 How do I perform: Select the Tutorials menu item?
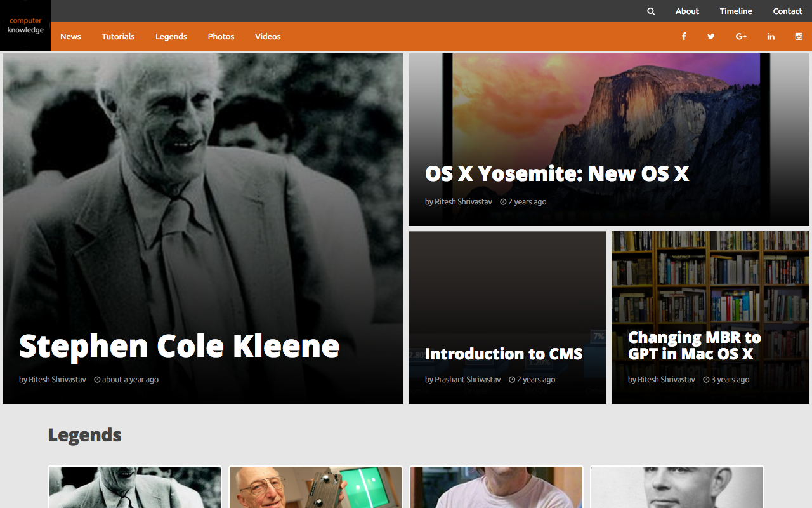pos(118,36)
